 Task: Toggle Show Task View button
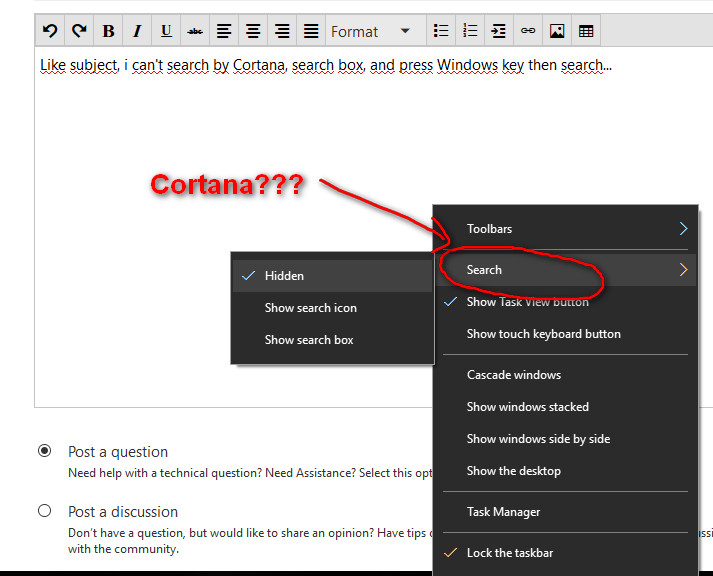click(566, 302)
